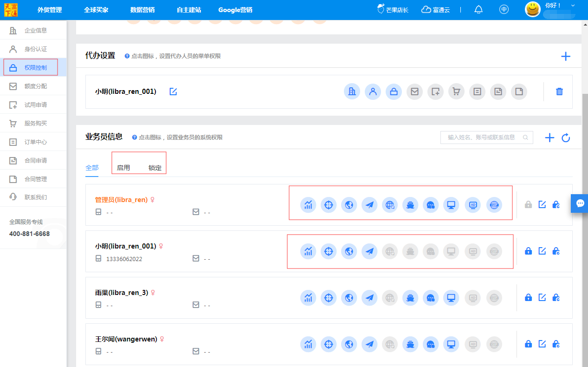The image size is (588, 367).
Task: Delete delegate 小明 with trash icon
Action: (x=559, y=92)
